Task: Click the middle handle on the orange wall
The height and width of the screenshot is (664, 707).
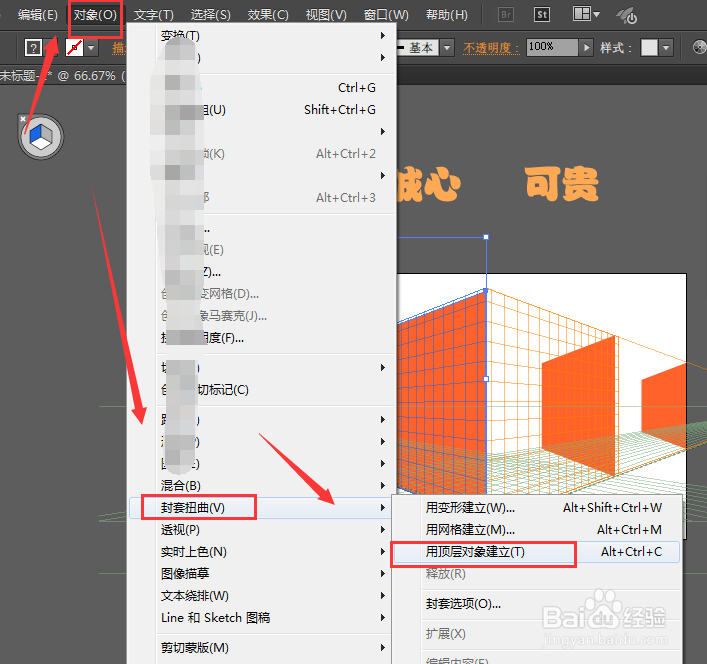Action: [x=486, y=379]
